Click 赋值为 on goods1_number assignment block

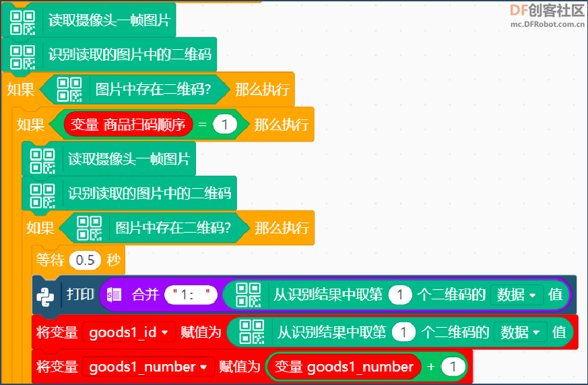(x=240, y=367)
